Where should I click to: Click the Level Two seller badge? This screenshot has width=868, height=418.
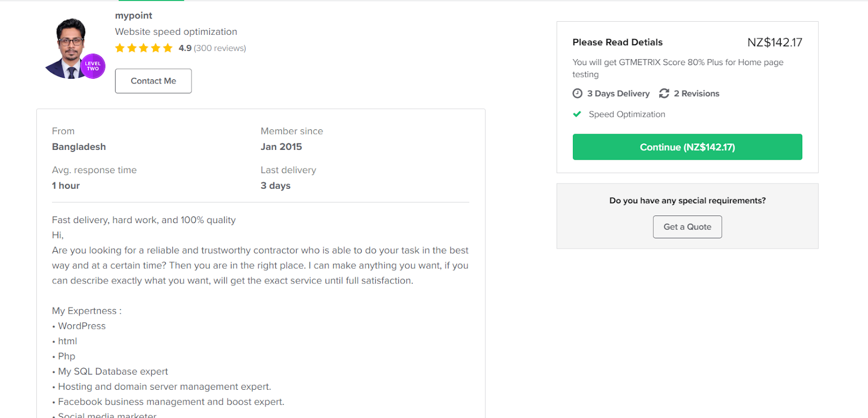point(93,66)
